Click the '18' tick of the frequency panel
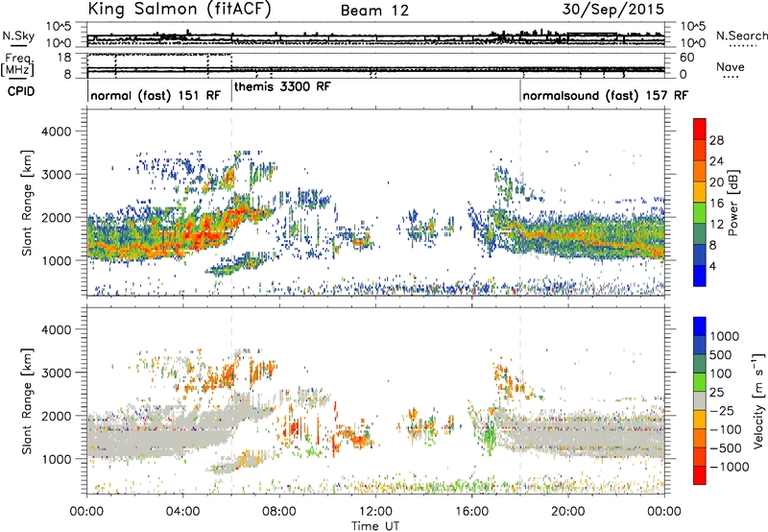Screen dimensions: 768x532 click(64, 58)
